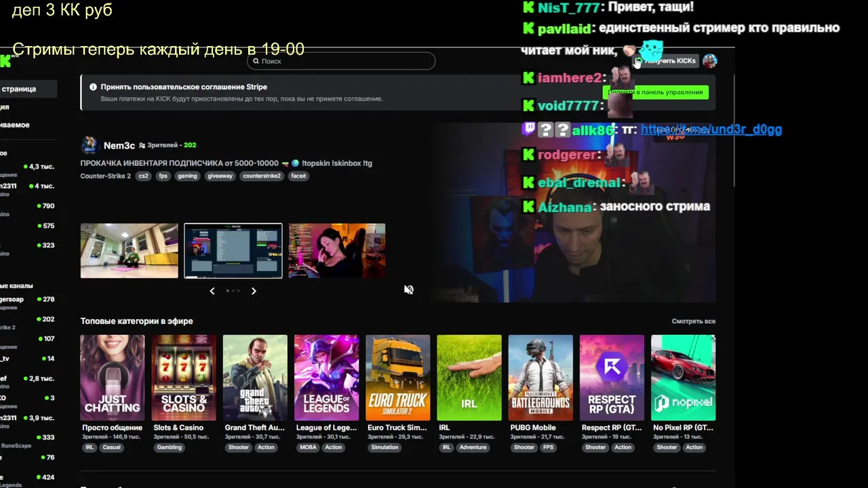Select the carousel thumbnail with the woman streamer

click(337, 251)
